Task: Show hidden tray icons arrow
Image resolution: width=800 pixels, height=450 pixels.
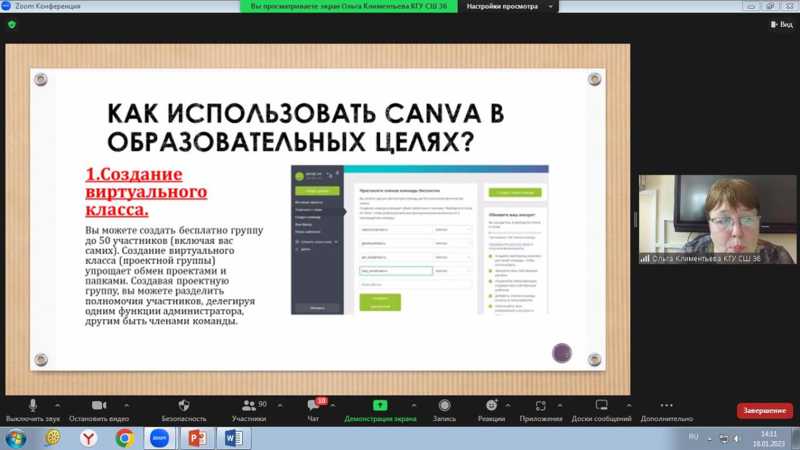Action: coord(710,439)
